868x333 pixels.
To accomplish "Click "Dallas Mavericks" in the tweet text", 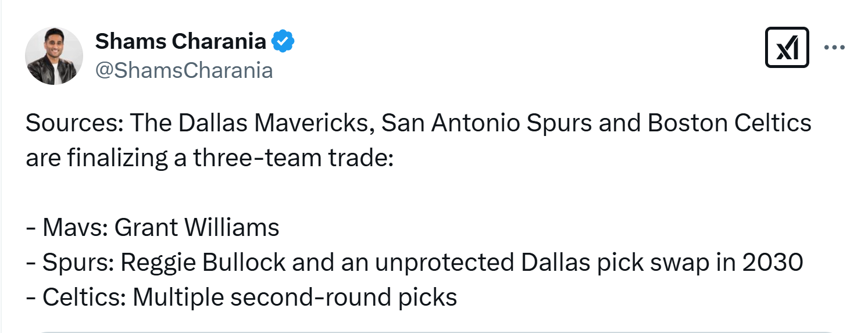I will [275, 124].
